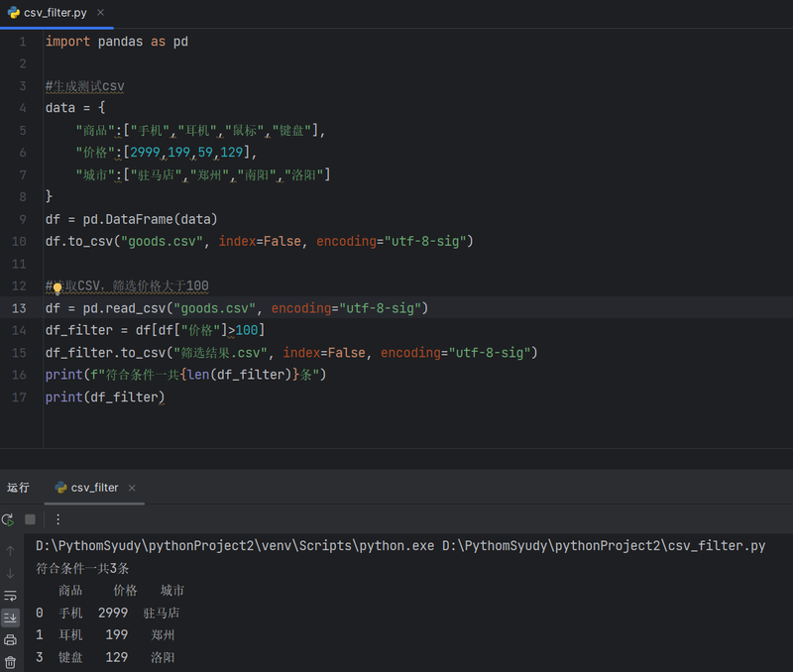Click line number 4 gutter beside data dict
The height and width of the screenshot is (672, 793).
[23, 108]
